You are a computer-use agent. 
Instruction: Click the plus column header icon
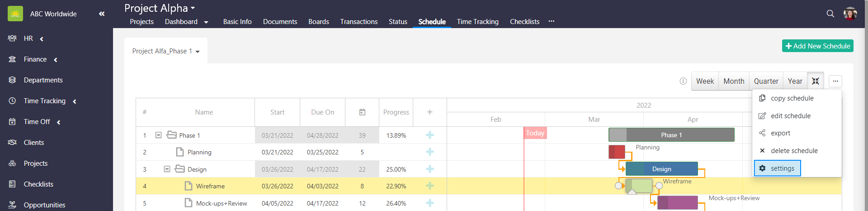tap(430, 112)
